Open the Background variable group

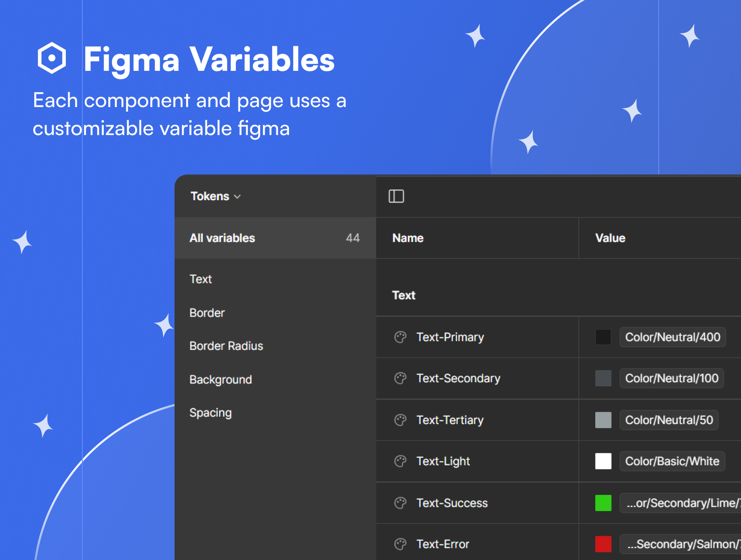pyautogui.click(x=220, y=380)
